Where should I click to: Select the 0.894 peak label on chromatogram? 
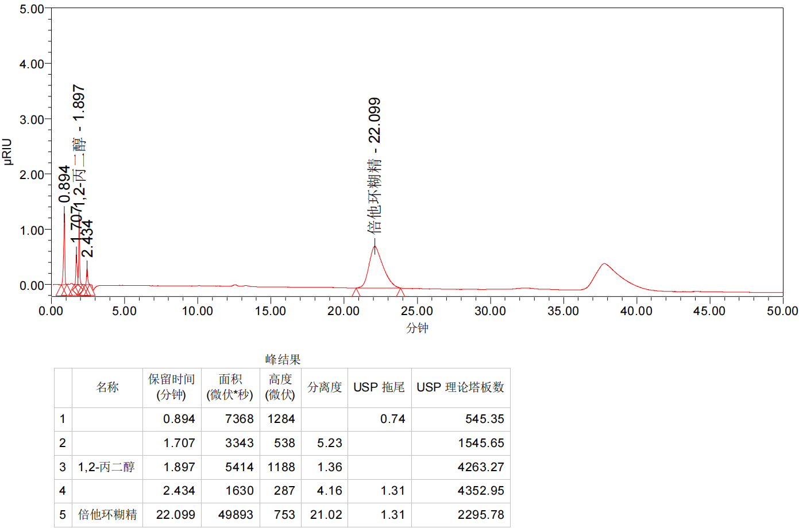coord(64,184)
